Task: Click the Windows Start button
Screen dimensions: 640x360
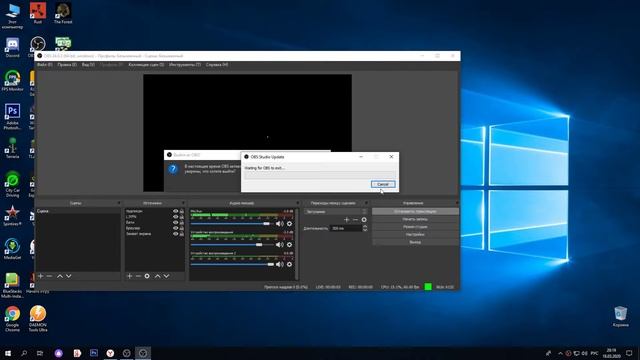Action: [x=8, y=353]
